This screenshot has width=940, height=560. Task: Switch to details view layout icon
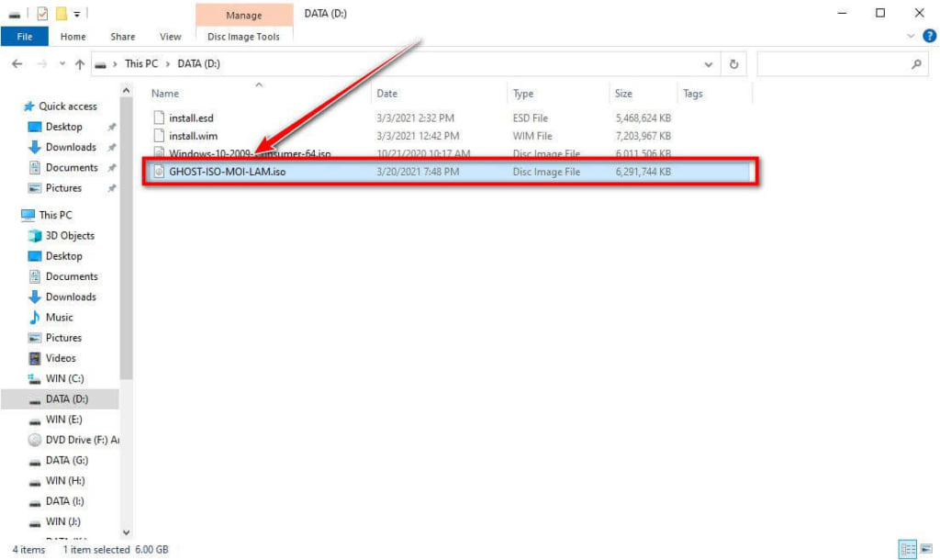(908, 549)
